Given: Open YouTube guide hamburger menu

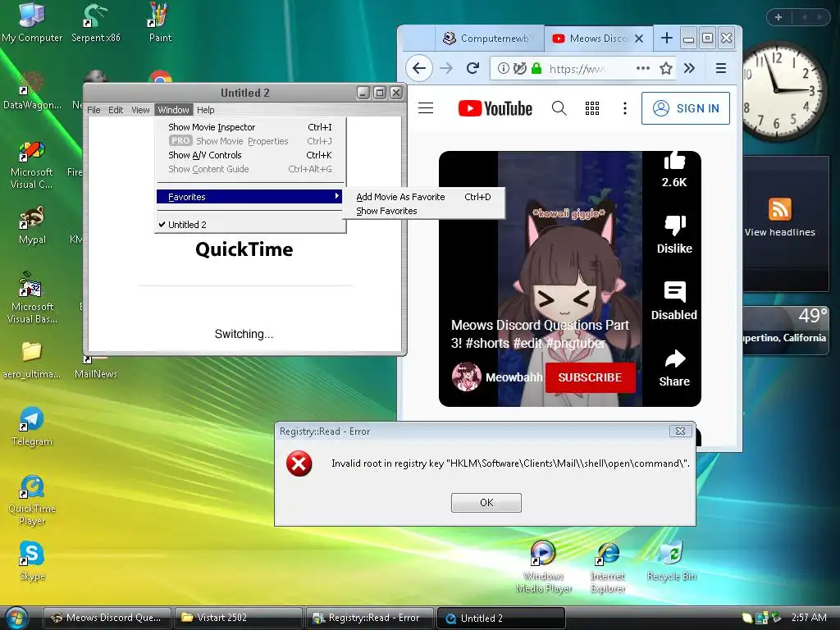Looking at the screenshot, I should [426, 108].
